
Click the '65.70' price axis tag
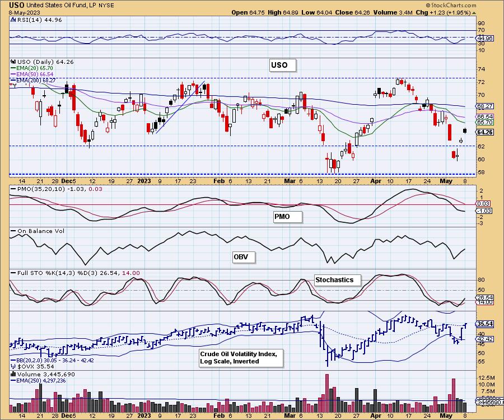point(485,123)
